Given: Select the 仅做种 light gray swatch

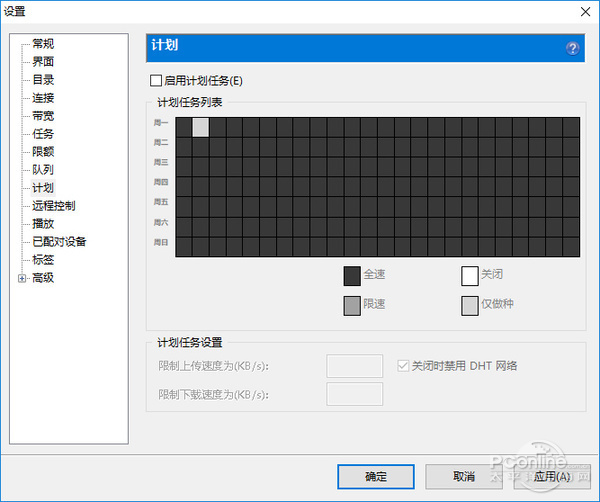Looking at the screenshot, I should 470,306.
